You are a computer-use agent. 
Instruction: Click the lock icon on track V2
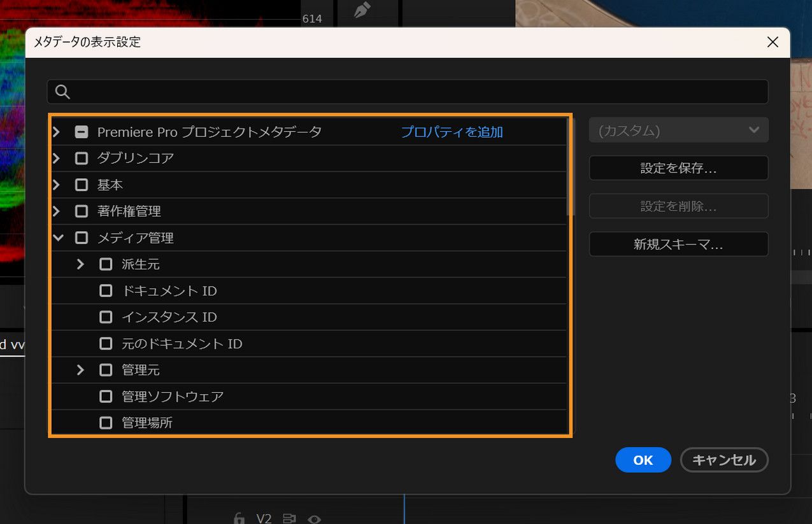pyautogui.click(x=239, y=518)
